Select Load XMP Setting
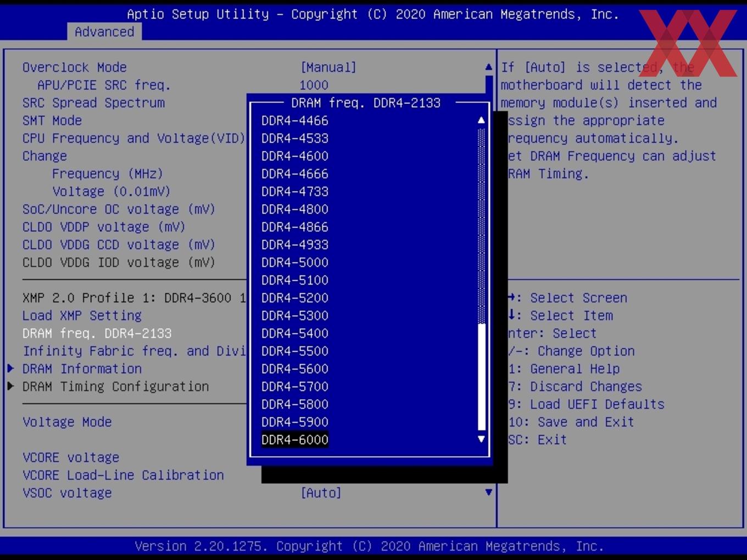Viewport: 747px width, 560px height. [x=82, y=316]
